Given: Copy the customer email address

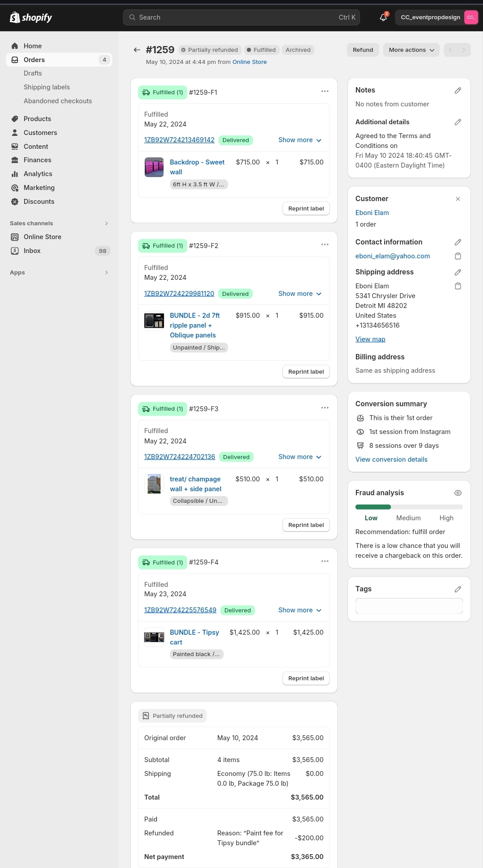Looking at the screenshot, I should [x=458, y=256].
